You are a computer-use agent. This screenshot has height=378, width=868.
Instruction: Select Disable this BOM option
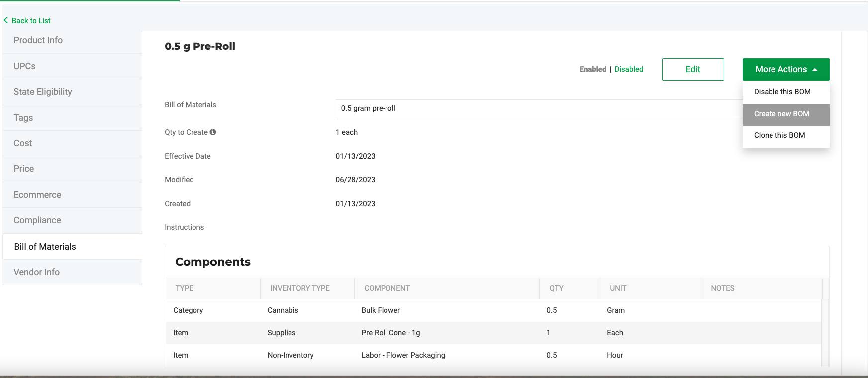786,92
